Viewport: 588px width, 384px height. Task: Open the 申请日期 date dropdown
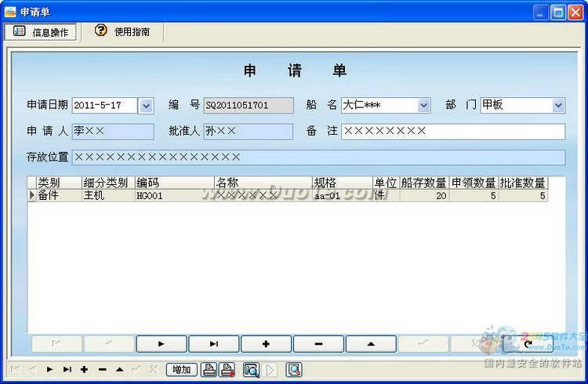[x=146, y=105]
